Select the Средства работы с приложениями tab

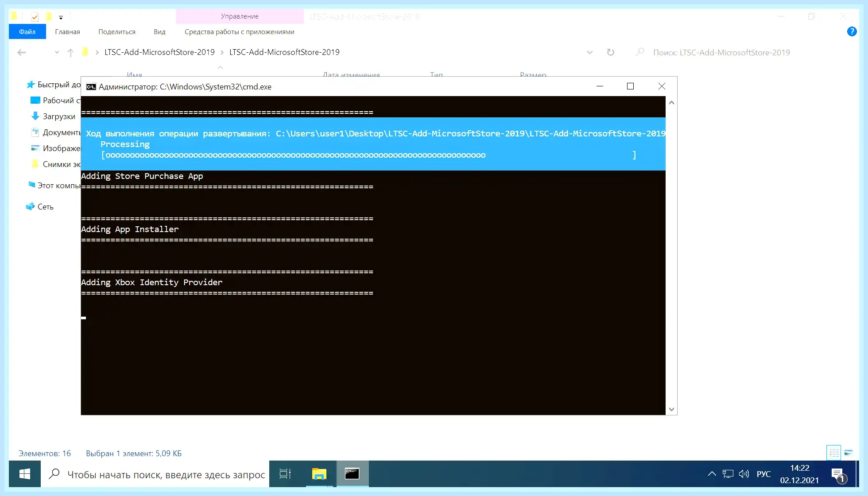(239, 32)
